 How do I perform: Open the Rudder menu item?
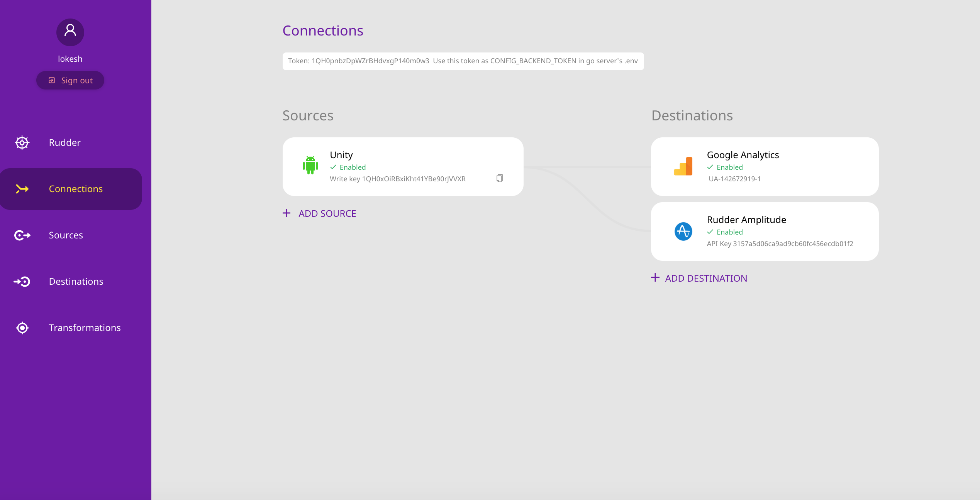coord(64,142)
